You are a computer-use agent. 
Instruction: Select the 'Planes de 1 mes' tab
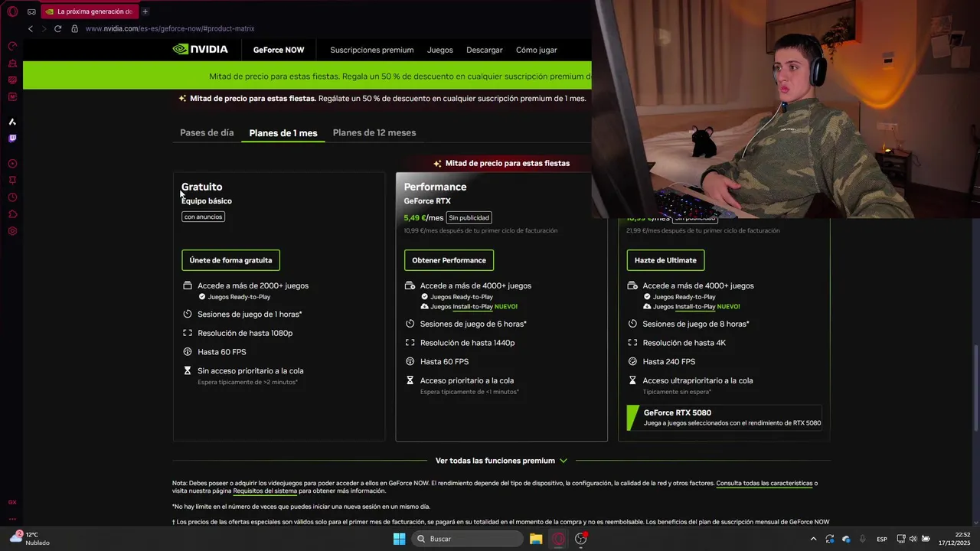pos(283,133)
